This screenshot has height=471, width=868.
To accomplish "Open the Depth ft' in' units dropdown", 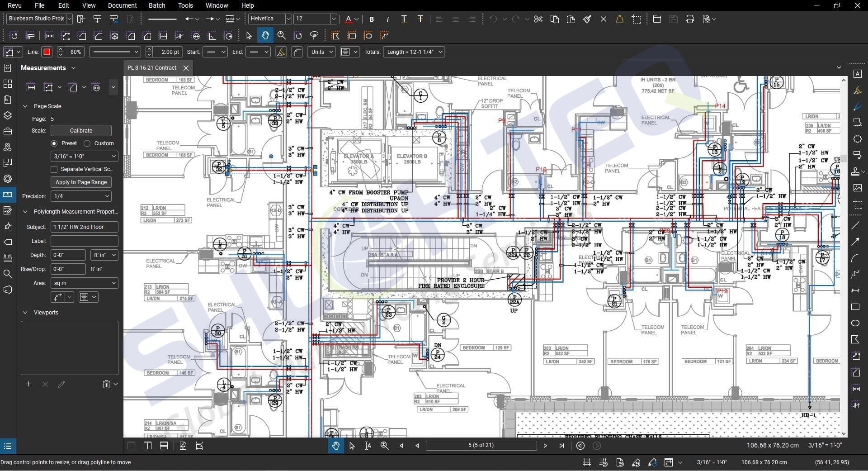I will 104,255.
